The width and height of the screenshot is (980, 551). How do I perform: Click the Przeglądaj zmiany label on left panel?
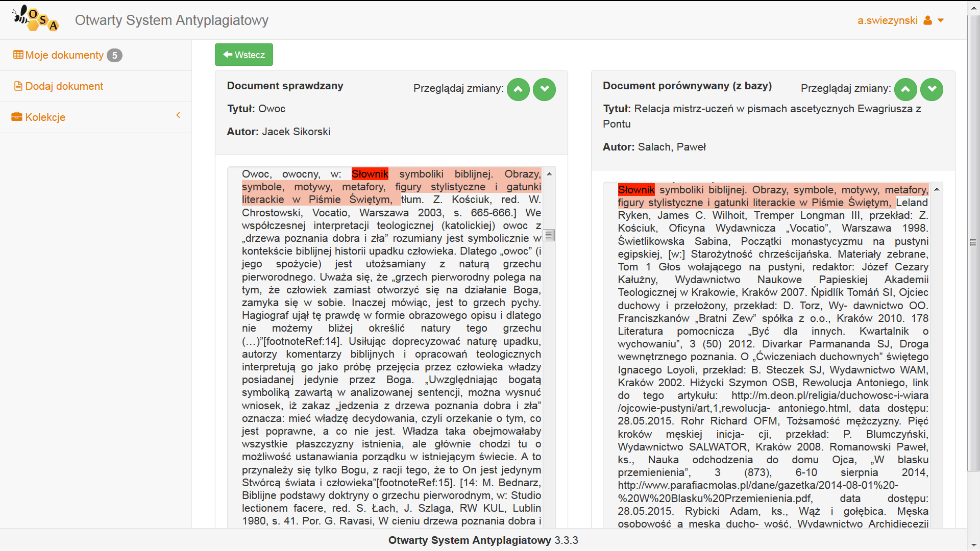coord(458,88)
